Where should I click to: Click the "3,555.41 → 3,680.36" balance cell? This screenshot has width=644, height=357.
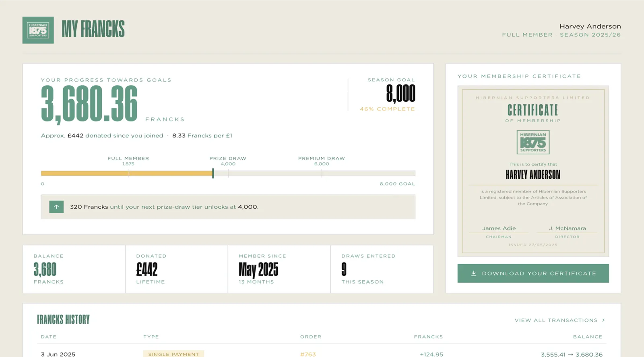coord(572,354)
